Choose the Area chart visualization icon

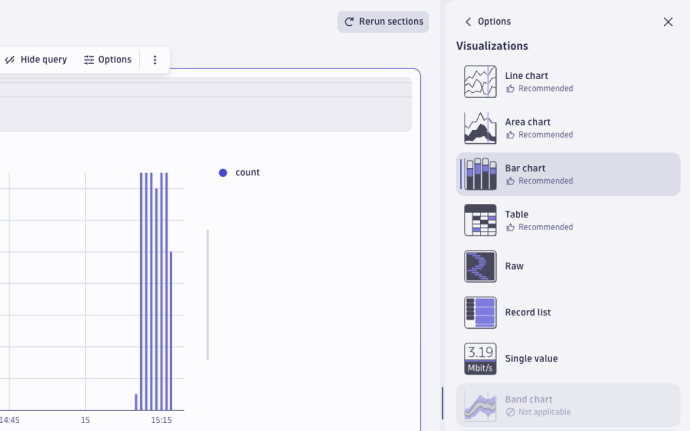coord(480,128)
